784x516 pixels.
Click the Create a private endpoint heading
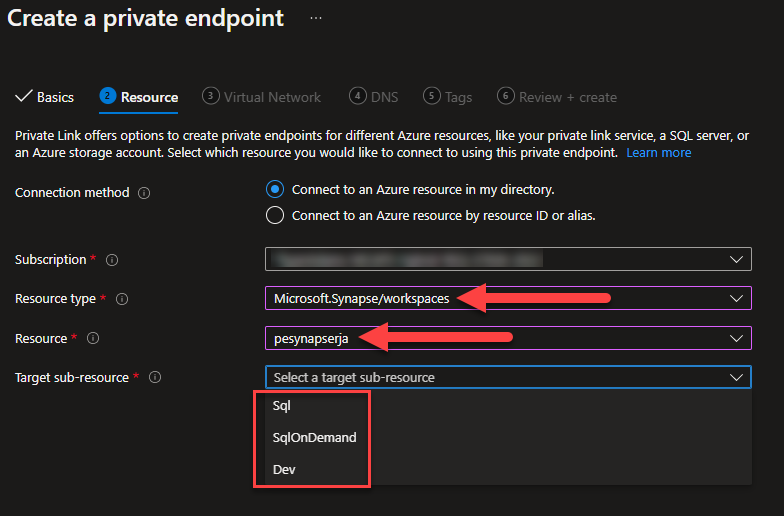pos(146,18)
